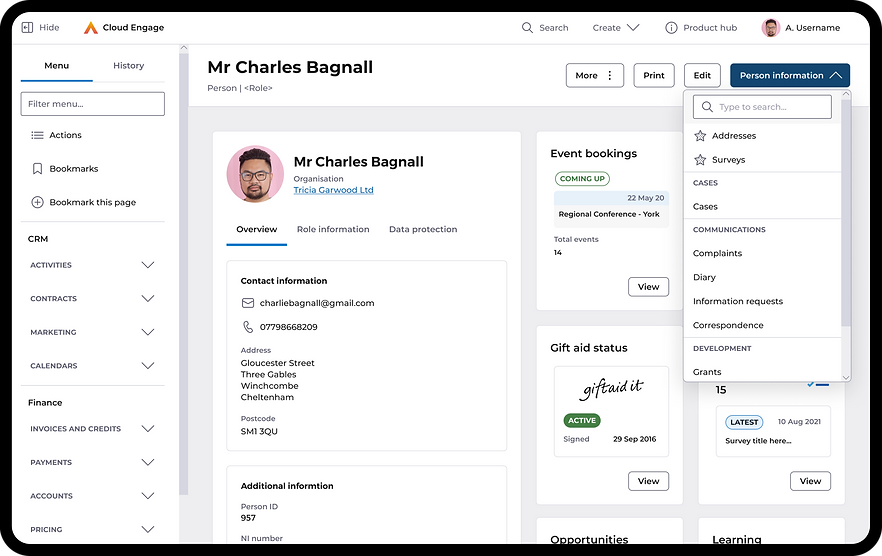
Task: Expand the Payments menu section
Action: click(x=148, y=463)
